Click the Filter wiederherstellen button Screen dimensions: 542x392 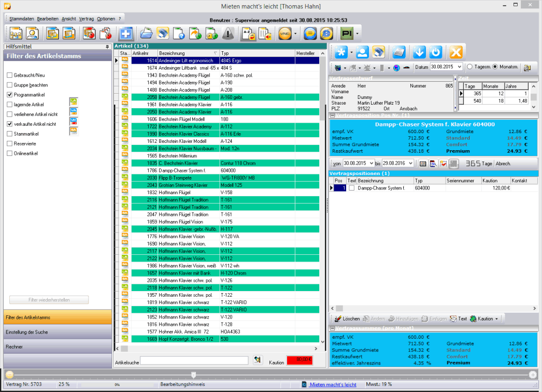point(49,300)
